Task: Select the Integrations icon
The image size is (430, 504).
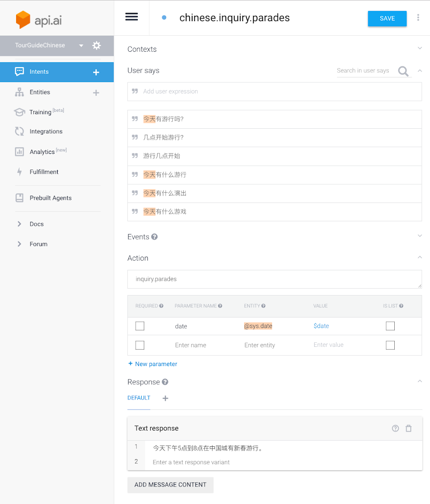Action: point(19,131)
